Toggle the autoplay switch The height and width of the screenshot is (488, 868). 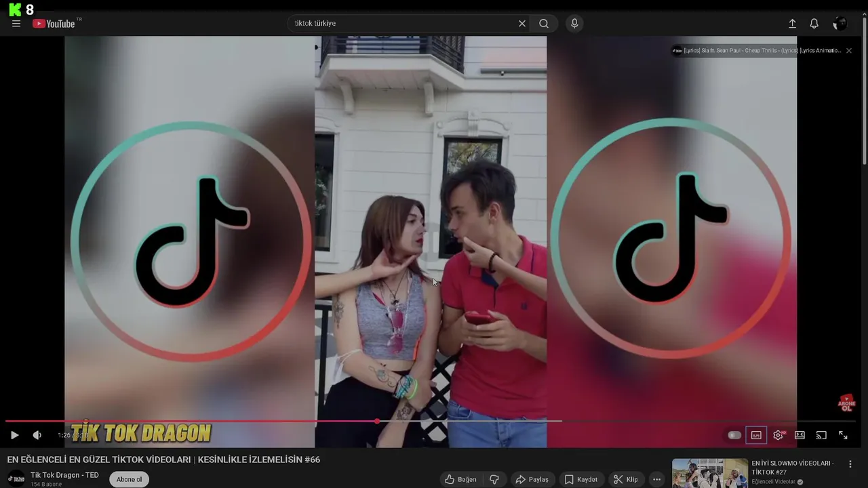point(734,435)
